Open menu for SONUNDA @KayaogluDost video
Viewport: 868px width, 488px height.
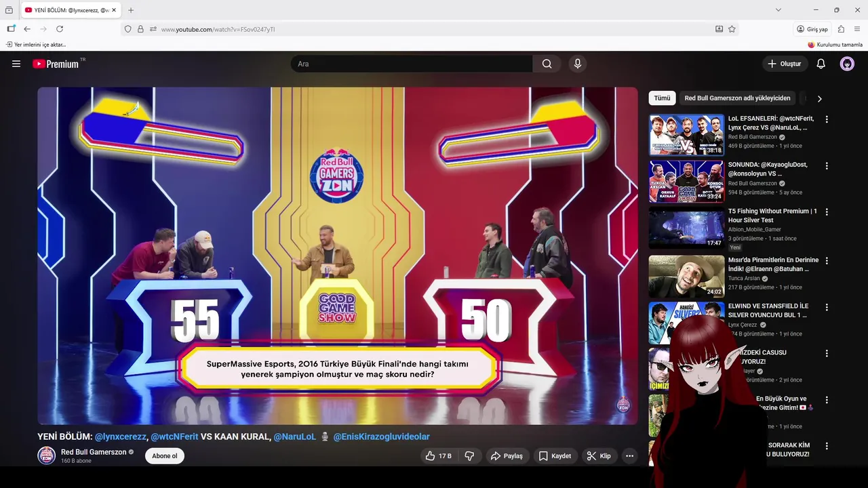(826, 165)
